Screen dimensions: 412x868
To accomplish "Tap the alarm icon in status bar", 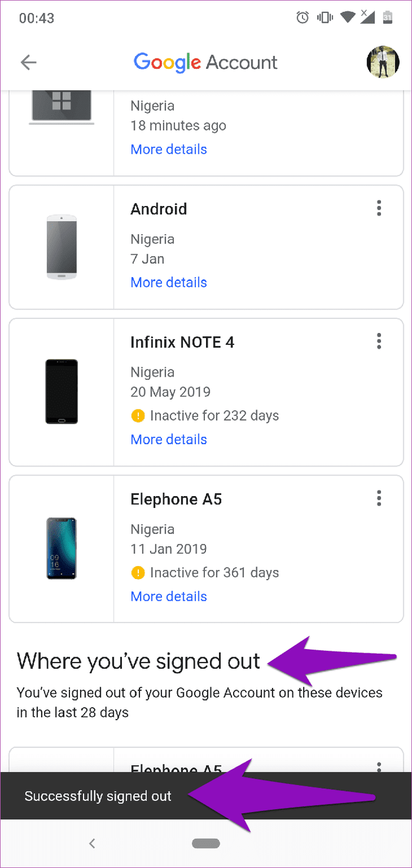I will click(303, 18).
